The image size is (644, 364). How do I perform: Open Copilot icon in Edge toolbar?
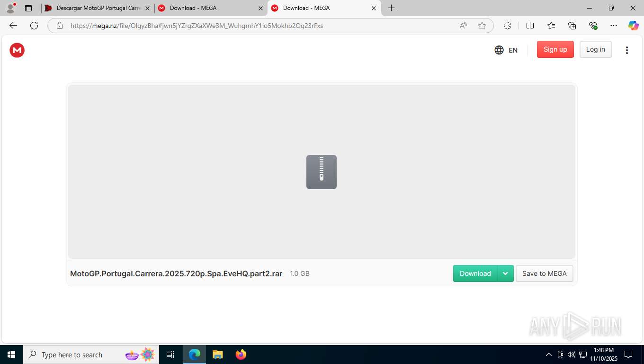tap(633, 26)
